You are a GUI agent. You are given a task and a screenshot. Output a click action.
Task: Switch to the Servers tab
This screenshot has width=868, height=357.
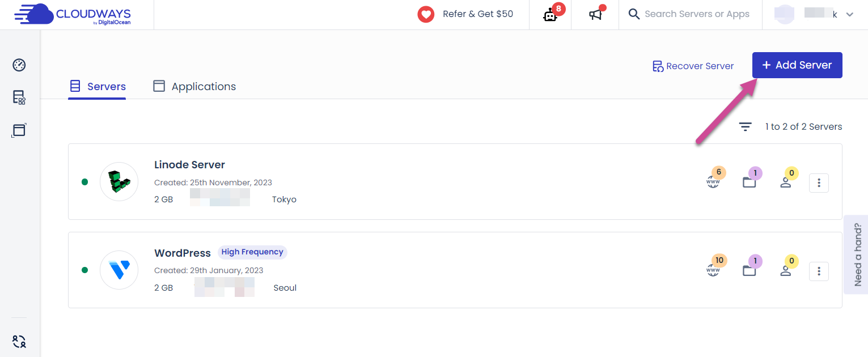(x=97, y=86)
